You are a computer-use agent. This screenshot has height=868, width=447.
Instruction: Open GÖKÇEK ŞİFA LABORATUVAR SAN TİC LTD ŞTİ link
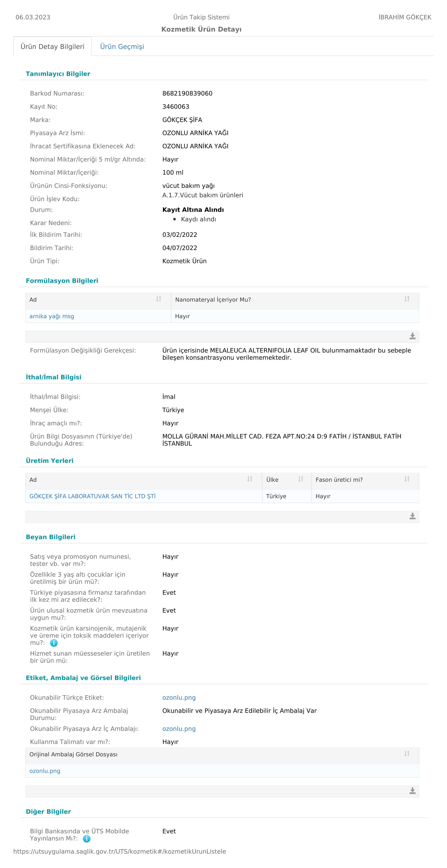(92, 496)
